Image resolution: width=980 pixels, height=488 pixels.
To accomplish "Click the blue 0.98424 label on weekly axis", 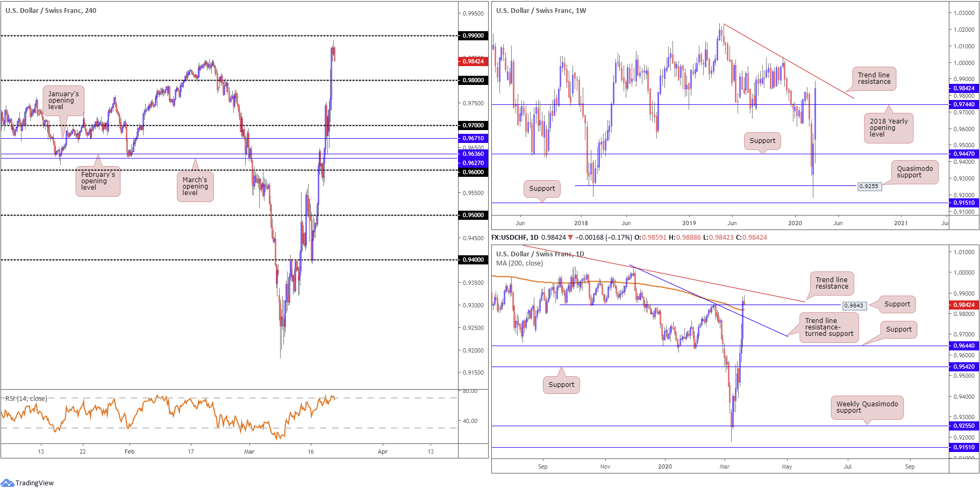I will point(964,88).
